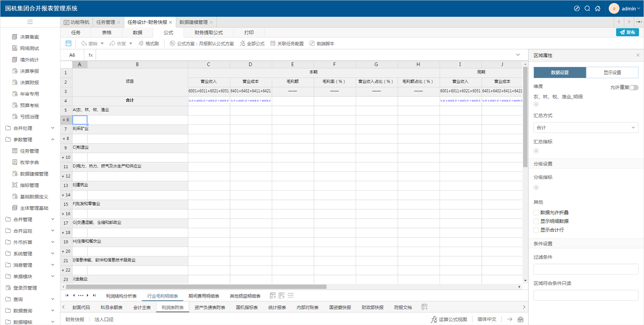Image resolution: width=644 pixels, height=325 pixels.
Task: Go to home via the house icon
Action: pyautogui.click(x=598, y=9)
